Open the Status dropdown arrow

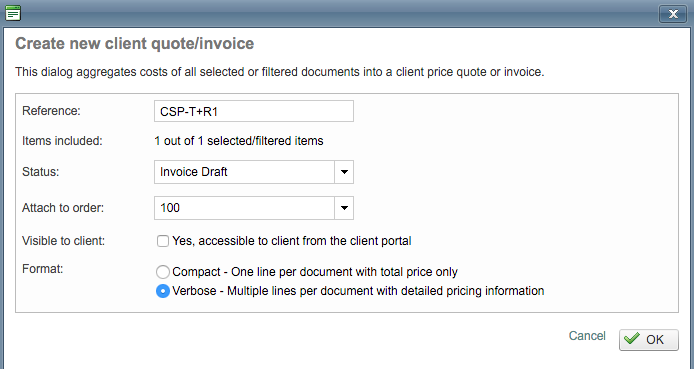pos(344,172)
